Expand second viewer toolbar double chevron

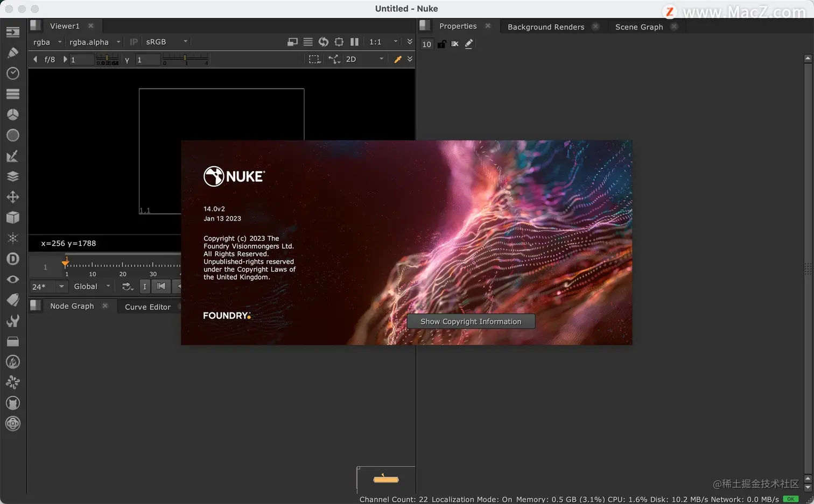pos(410,59)
